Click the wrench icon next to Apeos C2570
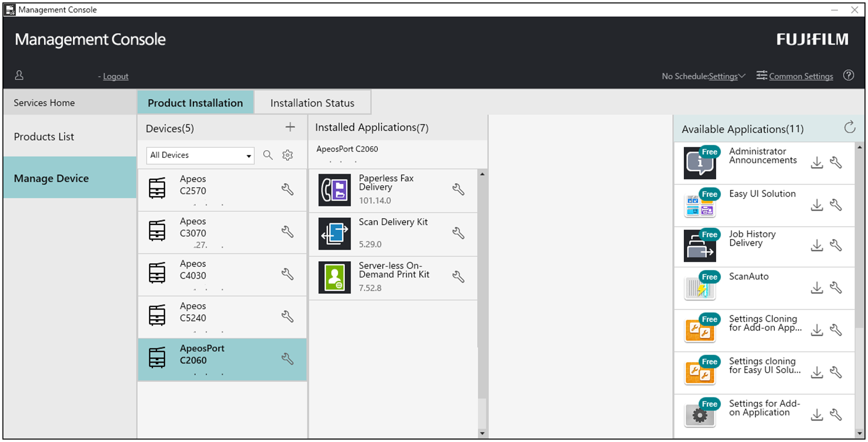Screen dimensions: 868x442 tap(288, 190)
